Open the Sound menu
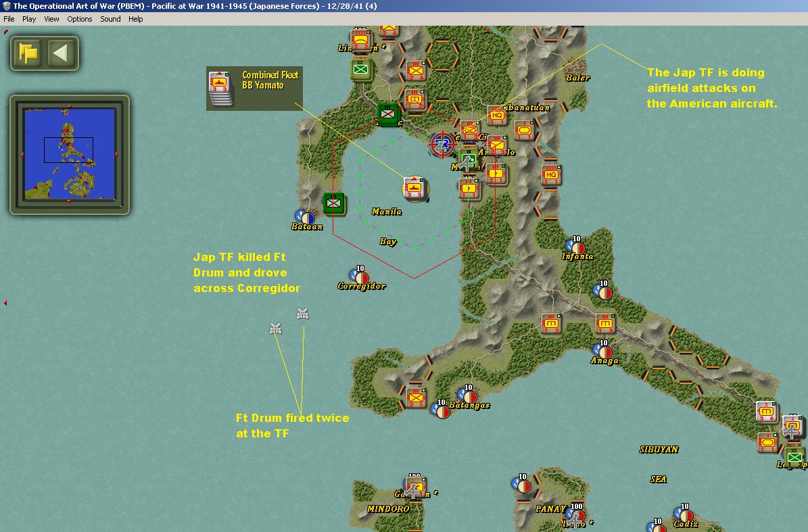The image size is (808, 532). point(110,19)
